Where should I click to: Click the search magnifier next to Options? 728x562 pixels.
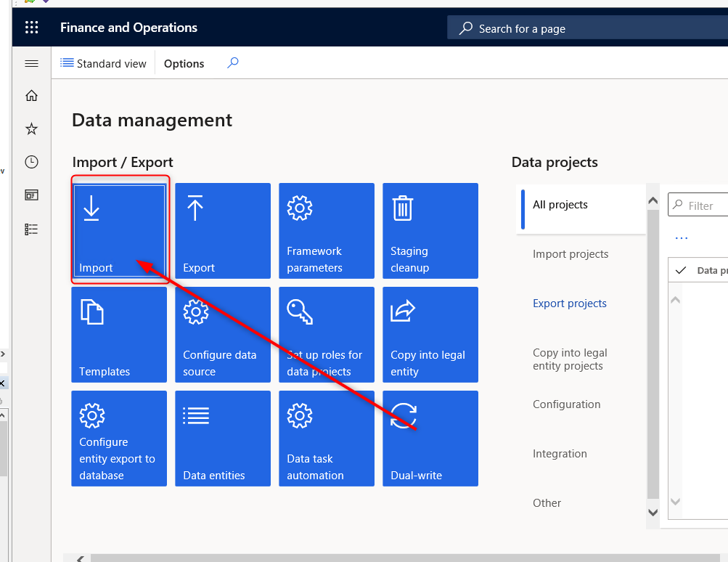point(232,62)
